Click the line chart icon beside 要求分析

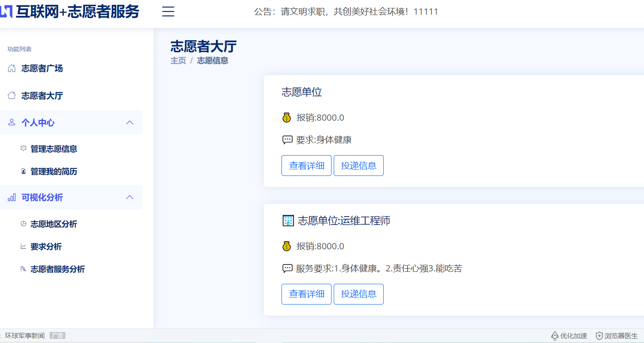click(23, 247)
